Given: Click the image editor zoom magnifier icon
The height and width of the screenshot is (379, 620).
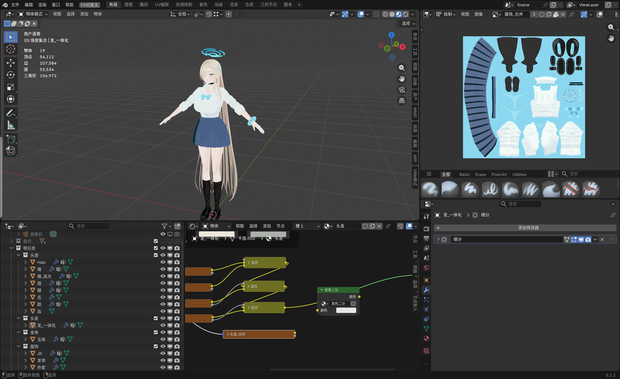Looking at the screenshot, I should pos(611,27).
